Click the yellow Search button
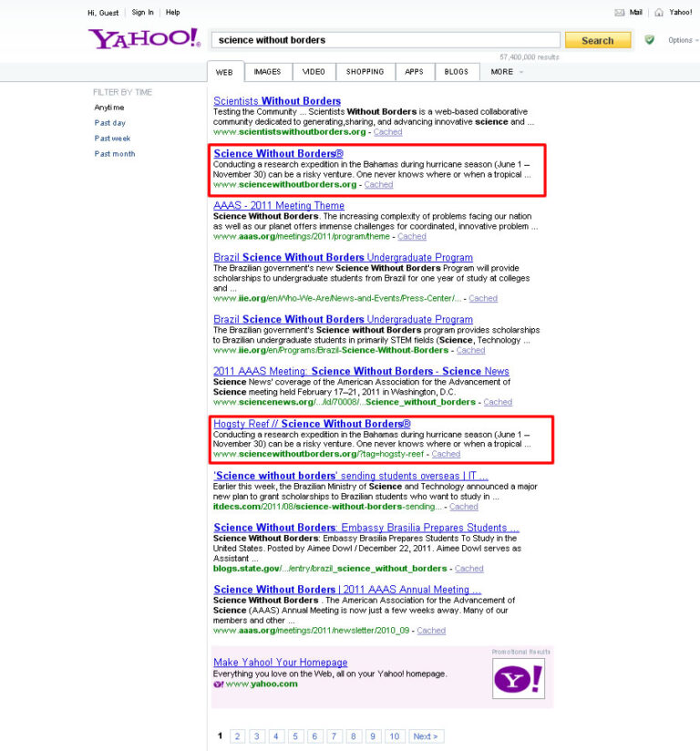This screenshot has width=700, height=751. 598,40
